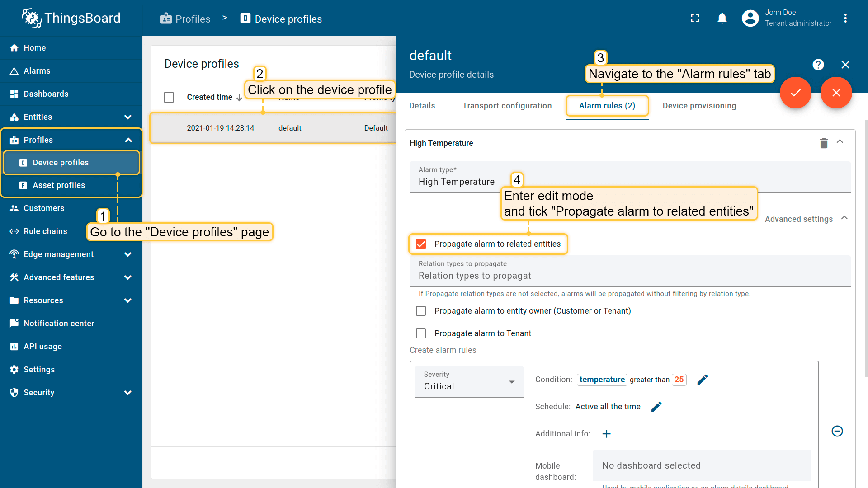Click the notifications bell icon
Screen dimensions: 868x488
722,19
